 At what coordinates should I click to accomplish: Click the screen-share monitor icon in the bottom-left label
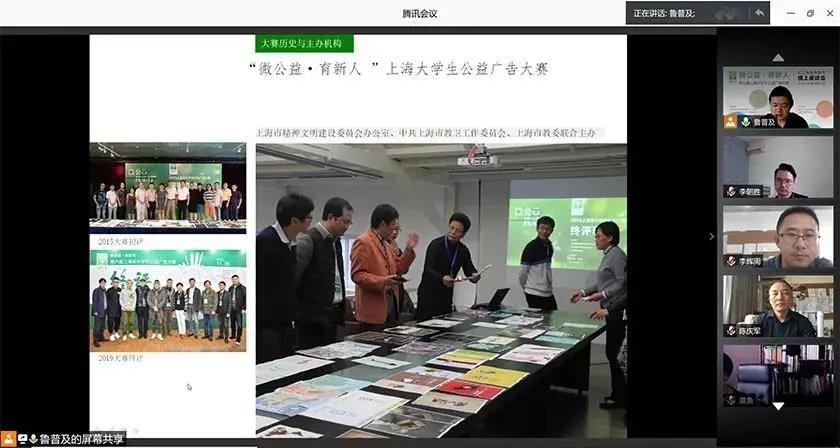point(22,439)
